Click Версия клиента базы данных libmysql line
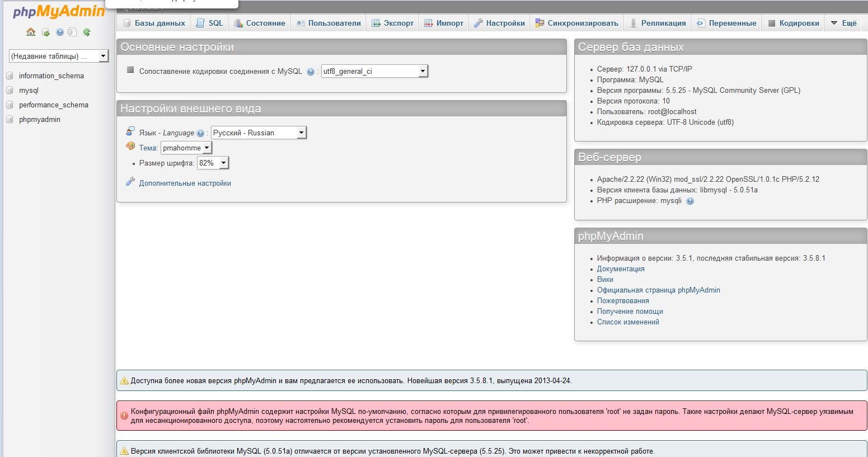Screen dimensions: 868x457 [677, 190]
